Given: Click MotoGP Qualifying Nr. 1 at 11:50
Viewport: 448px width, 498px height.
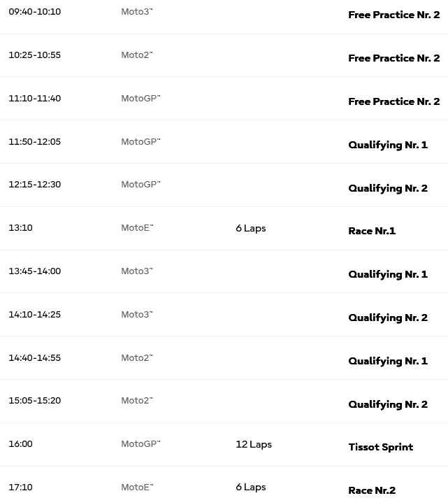Looking at the screenshot, I should [388, 145].
